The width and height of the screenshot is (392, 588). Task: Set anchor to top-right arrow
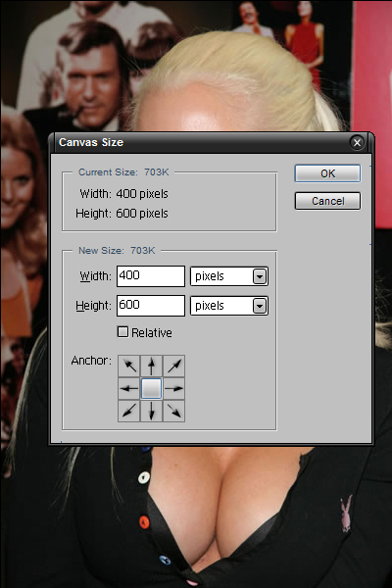(173, 366)
